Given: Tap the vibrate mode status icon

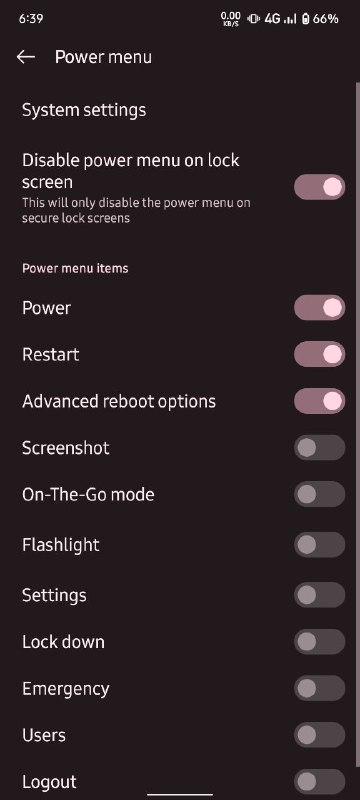Looking at the screenshot, I should pyautogui.click(x=253, y=19).
